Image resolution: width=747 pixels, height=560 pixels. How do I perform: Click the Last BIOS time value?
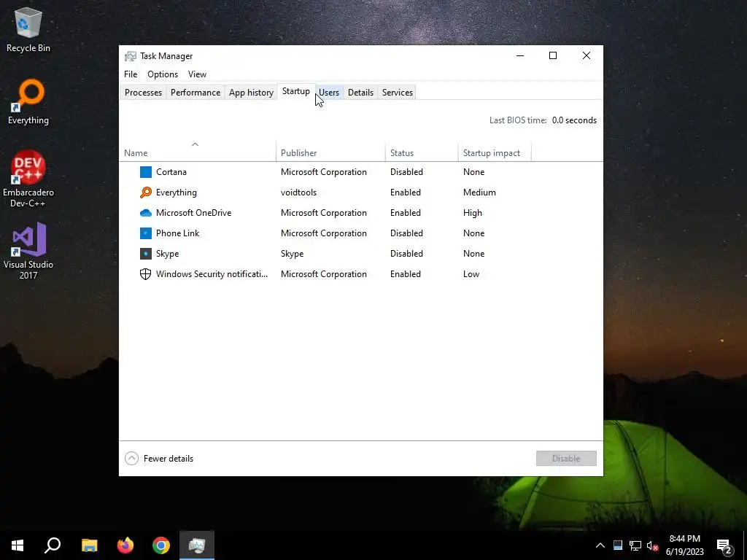coord(574,120)
